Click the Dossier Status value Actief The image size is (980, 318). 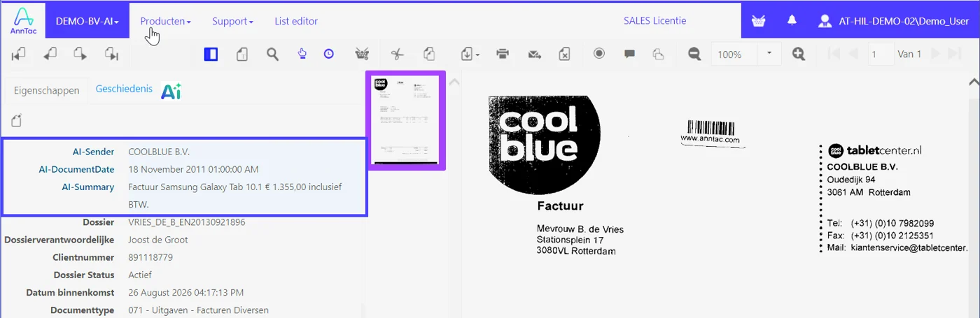(x=140, y=275)
